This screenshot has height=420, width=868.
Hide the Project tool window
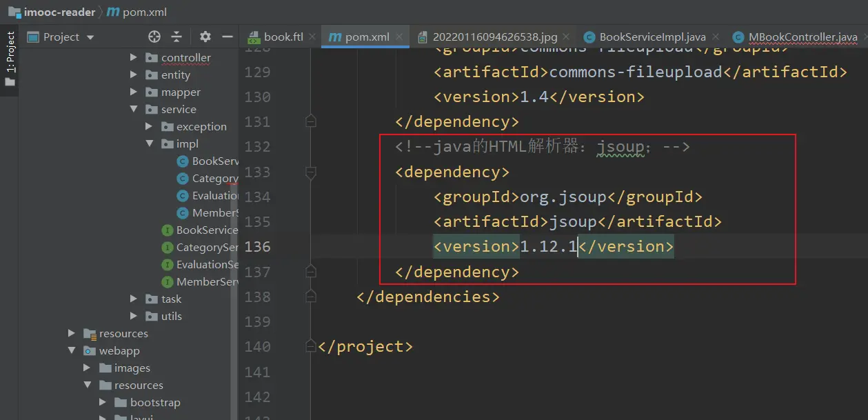[x=228, y=37]
